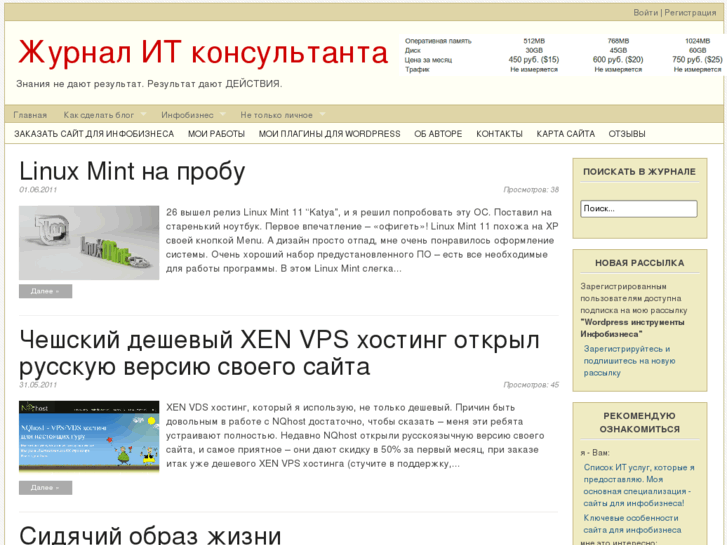
Task: Open the hosting price table banner
Action: [x=562, y=55]
